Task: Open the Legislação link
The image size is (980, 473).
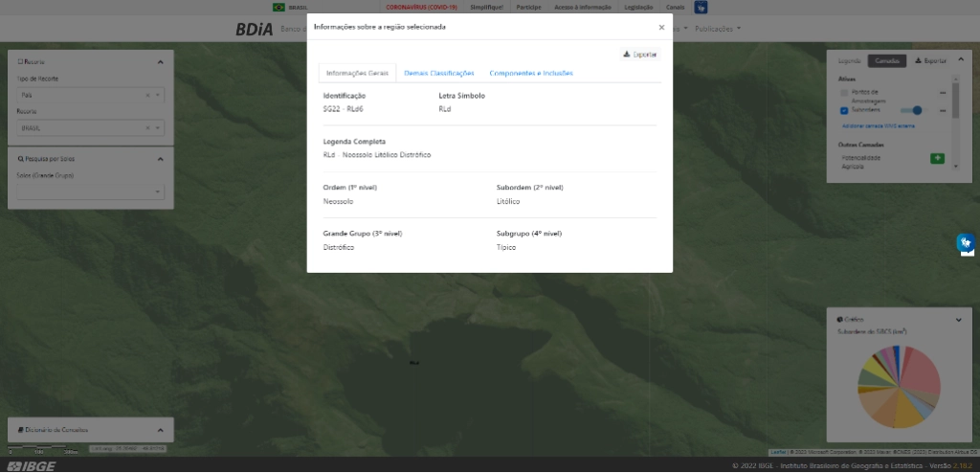Action: tap(638, 8)
